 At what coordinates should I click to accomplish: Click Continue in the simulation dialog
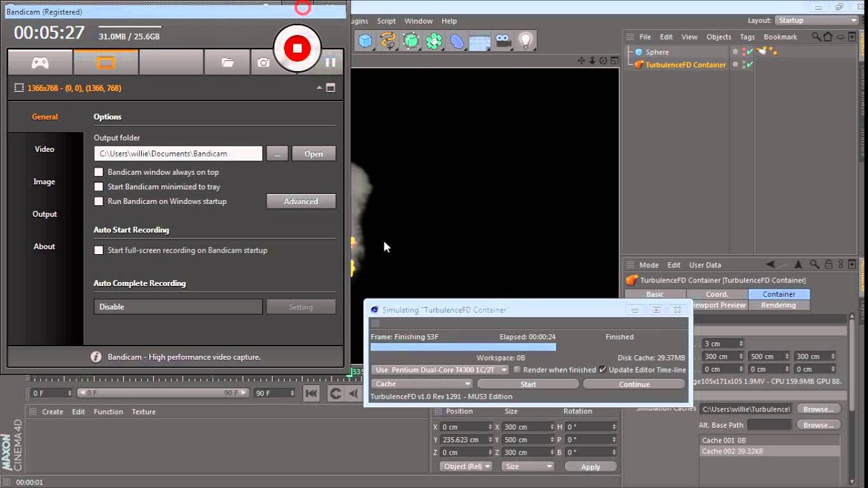pyautogui.click(x=634, y=384)
